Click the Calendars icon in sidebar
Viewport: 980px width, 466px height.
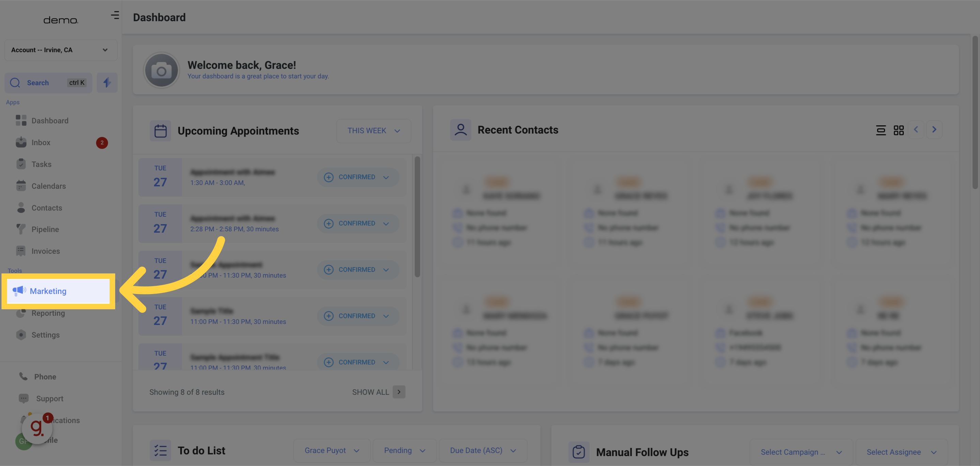[21, 186]
